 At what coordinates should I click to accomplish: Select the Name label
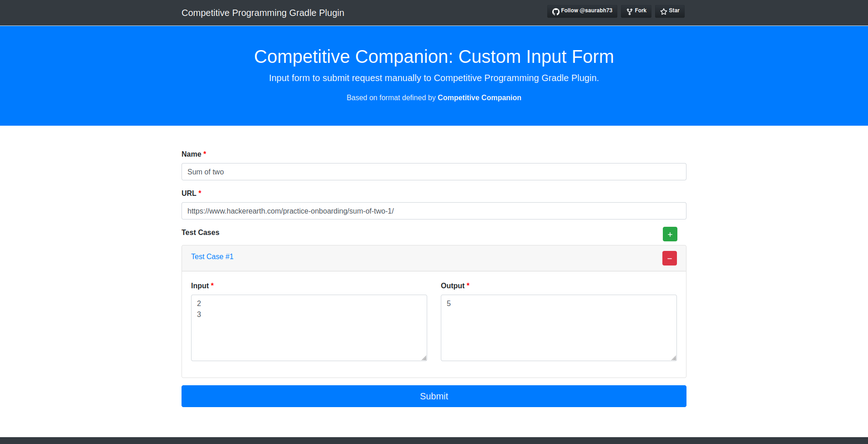click(194, 154)
